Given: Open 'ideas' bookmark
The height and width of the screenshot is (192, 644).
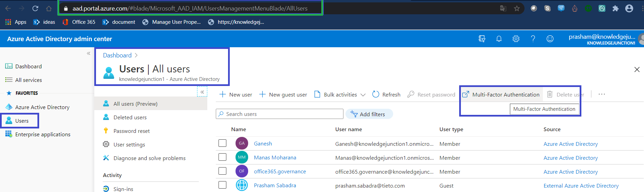Looking at the screenshot, I should coord(44,22).
